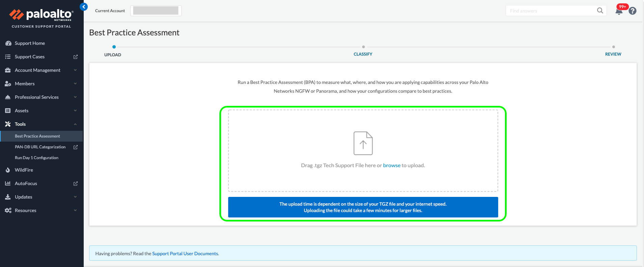The height and width of the screenshot is (267, 644).
Task: Click the Members people icon
Action: tap(8, 84)
